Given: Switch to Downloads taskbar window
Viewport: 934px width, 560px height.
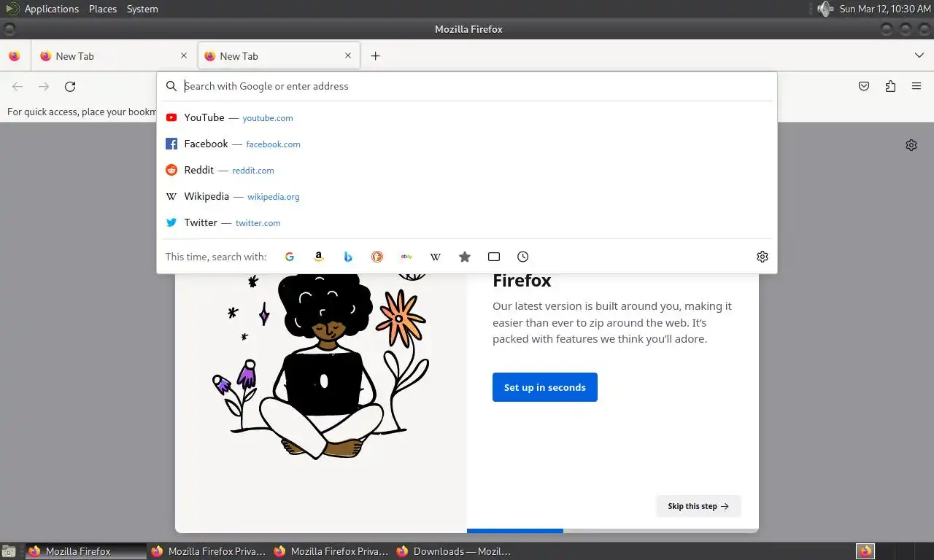Looking at the screenshot, I should (x=454, y=551).
